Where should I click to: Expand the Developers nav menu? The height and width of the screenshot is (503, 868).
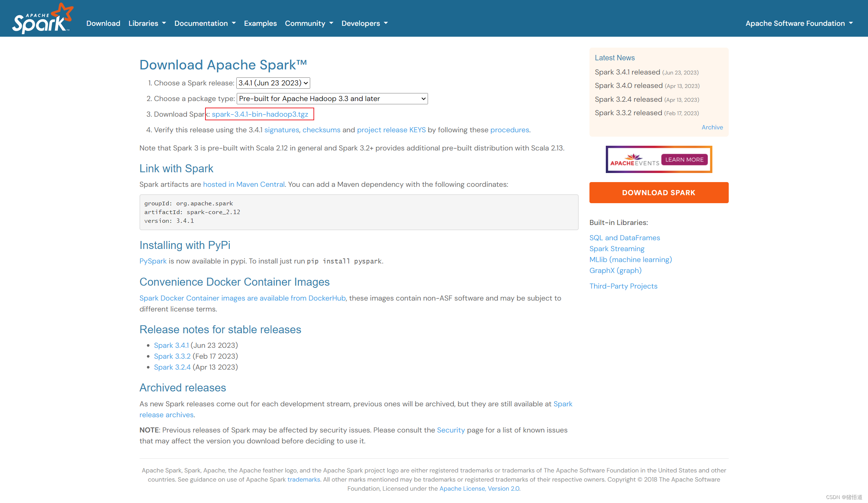pos(364,23)
